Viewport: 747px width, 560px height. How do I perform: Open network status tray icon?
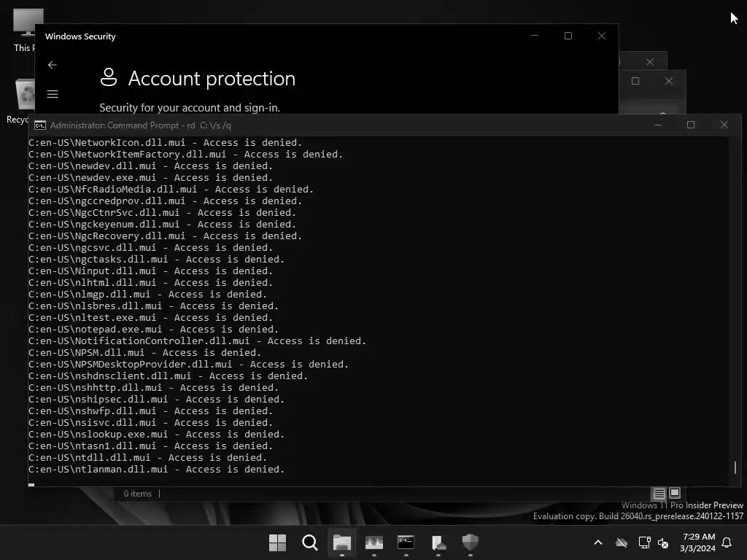tap(644, 542)
